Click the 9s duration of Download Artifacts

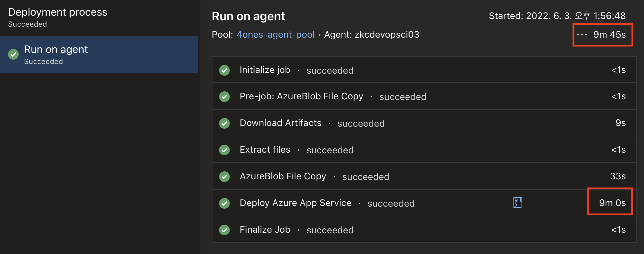click(620, 123)
